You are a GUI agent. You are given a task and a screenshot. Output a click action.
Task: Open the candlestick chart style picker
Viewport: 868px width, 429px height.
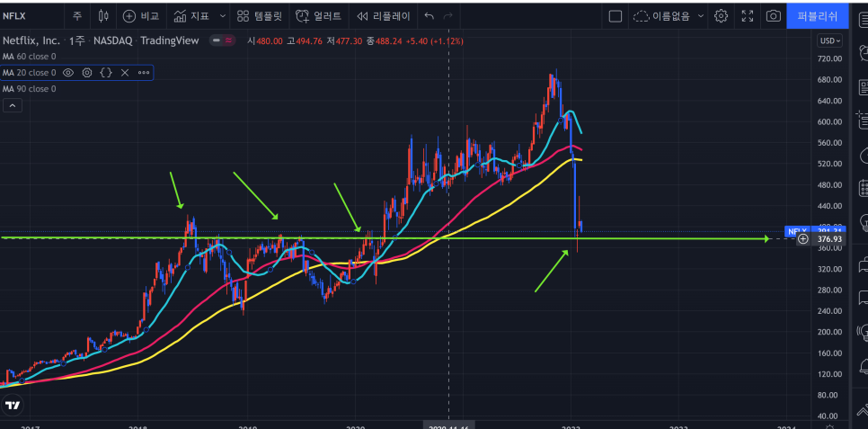pyautogui.click(x=103, y=16)
